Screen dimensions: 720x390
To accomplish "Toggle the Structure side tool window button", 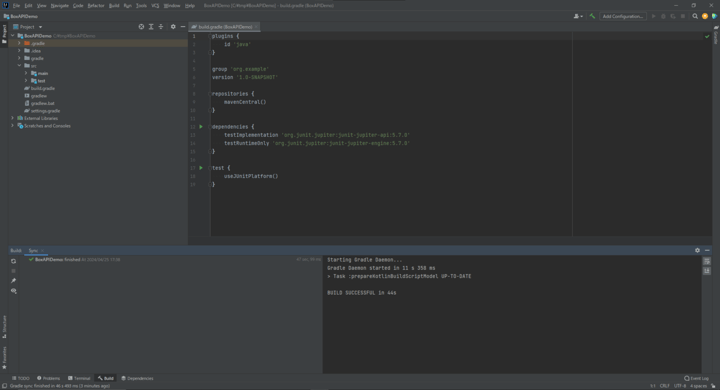I will [4, 327].
